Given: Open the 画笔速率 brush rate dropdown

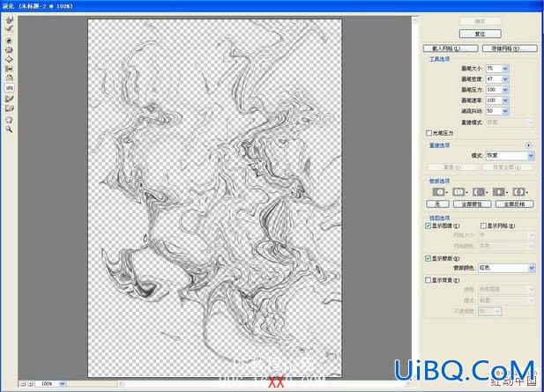Looking at the screenshot, I should (505, 100).
